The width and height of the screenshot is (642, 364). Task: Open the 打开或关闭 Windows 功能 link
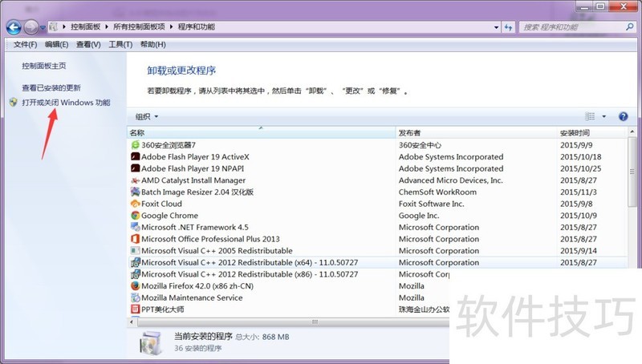click(x=66, y=103)
